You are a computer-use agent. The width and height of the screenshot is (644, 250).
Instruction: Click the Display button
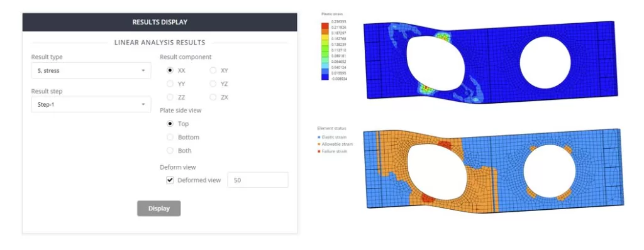(x=159, y=208)
